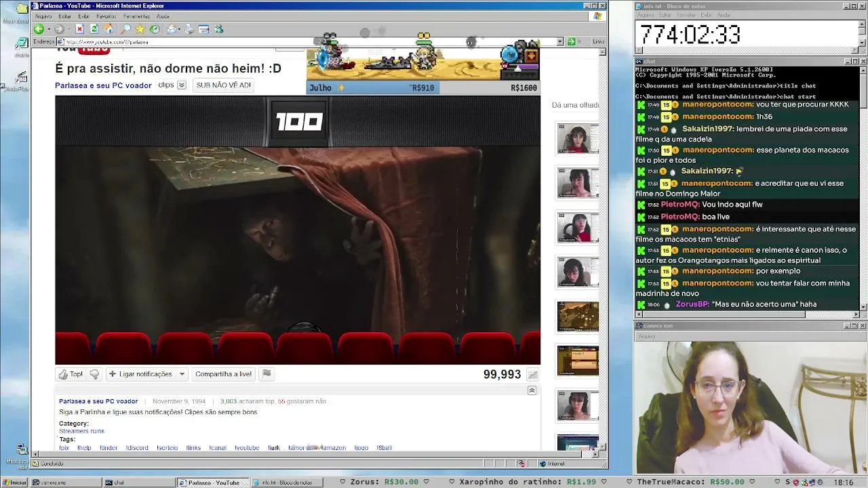Click the thumbs-down dislike icon

(94, 374)
